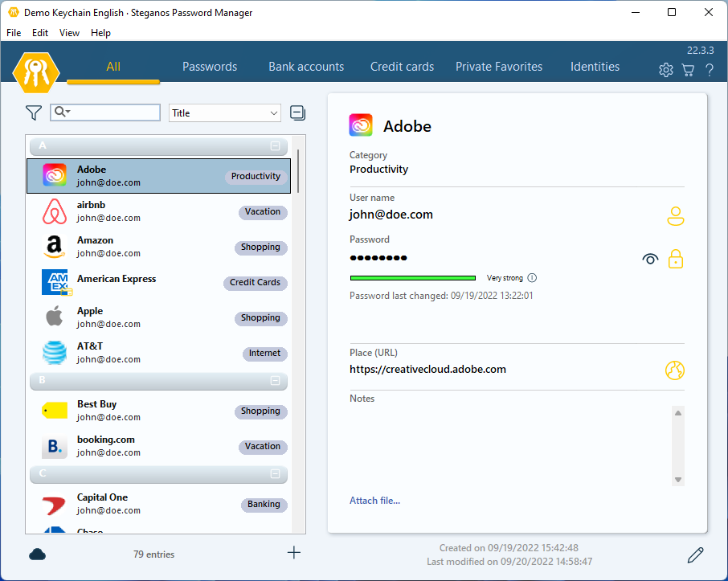Screen dimensions: 728x581
Task: Click the https://creativecloud.adobe.com URL text
Action: click(427, 369)
